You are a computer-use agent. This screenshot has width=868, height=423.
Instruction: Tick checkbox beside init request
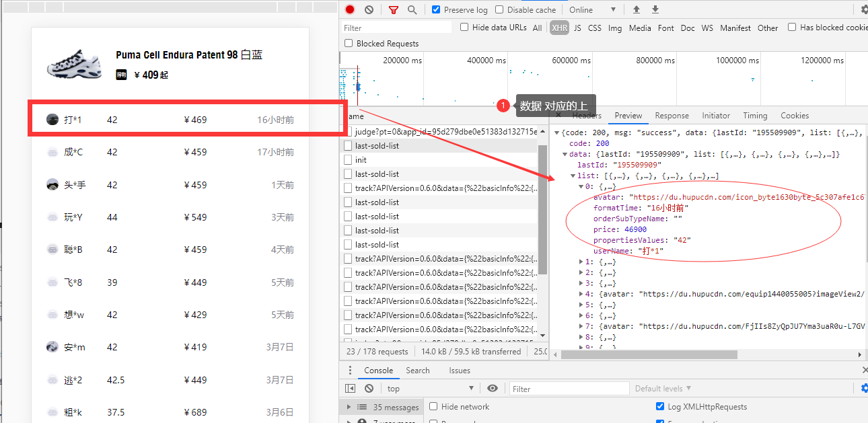coord(348,160)
